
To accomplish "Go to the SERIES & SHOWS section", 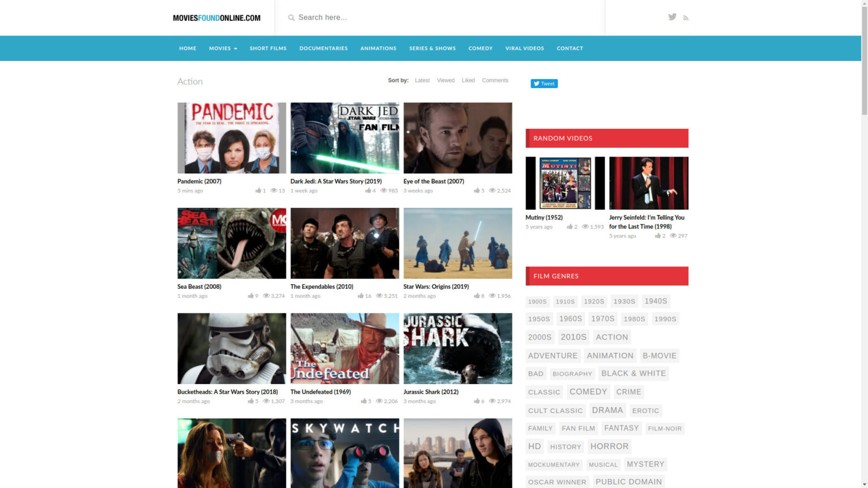I will pyautogui.click(x=432, y=48).
